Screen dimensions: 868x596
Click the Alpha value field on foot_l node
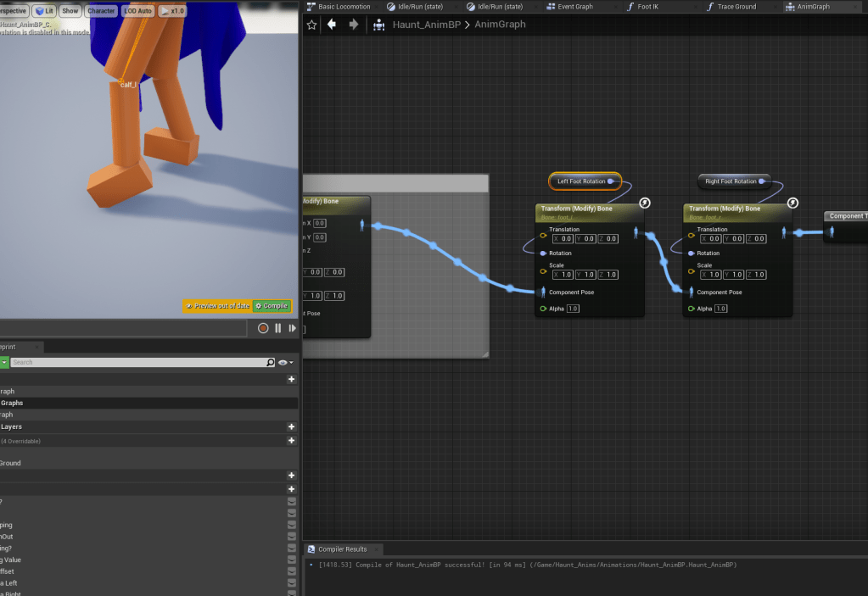click(x=573, y=309)
